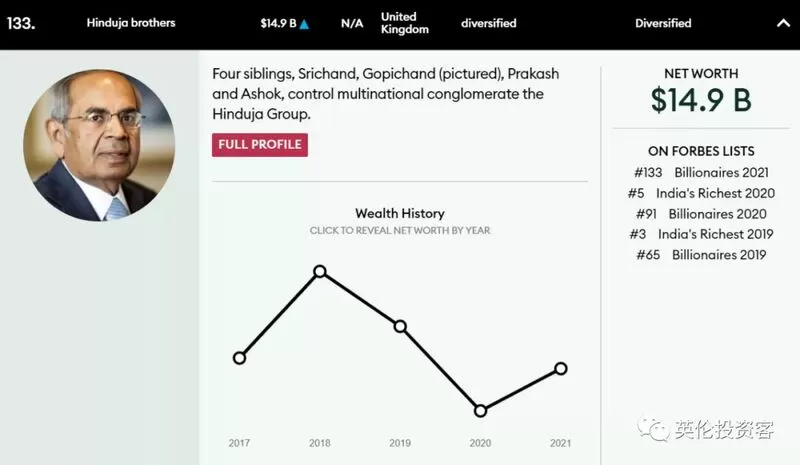Click the Hinduja brothers name in header
Viewport: 800px width, 465px height.
point(131,23)
